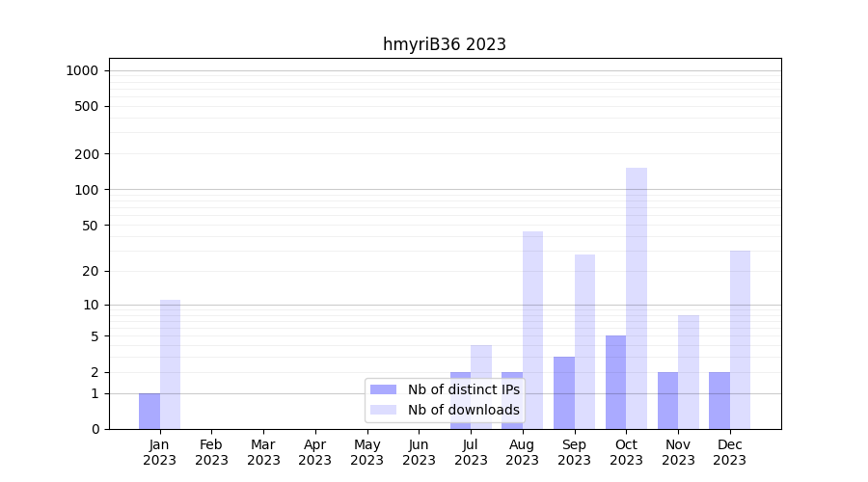Click the light blue downloads legend swatch
868x482 pixels.
[383, 410]
